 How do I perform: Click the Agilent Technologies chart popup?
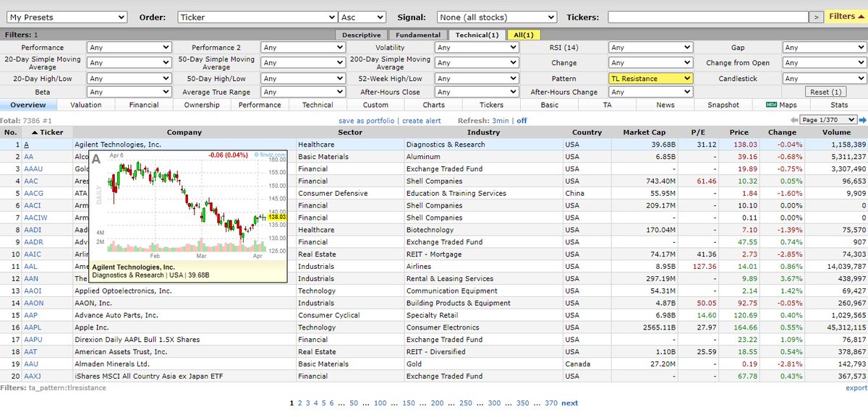point(188,215)
